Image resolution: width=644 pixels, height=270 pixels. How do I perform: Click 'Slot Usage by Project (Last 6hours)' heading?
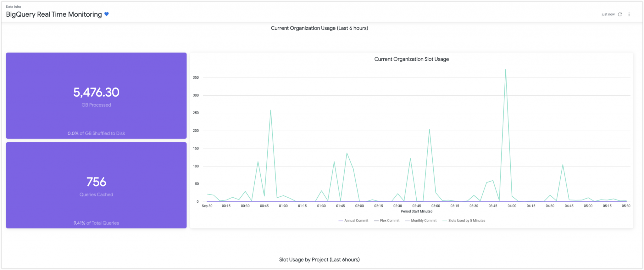319,260
